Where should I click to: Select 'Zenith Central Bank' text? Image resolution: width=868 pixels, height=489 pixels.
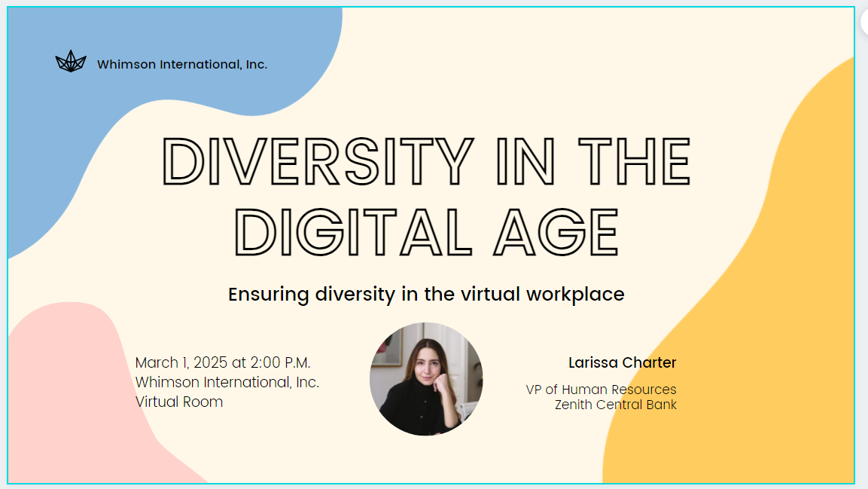[616, 405]
